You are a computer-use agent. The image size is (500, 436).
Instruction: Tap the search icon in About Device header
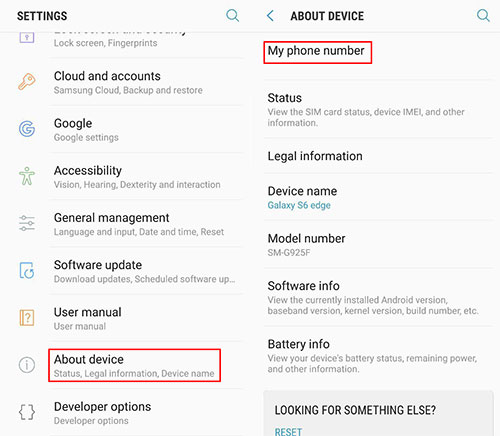[483, 15]
